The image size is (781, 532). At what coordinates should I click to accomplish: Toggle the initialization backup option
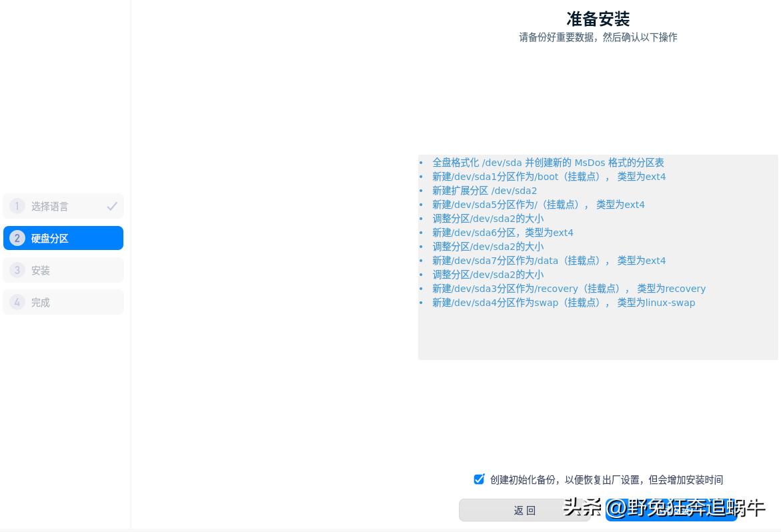click(x=479, y=479)
